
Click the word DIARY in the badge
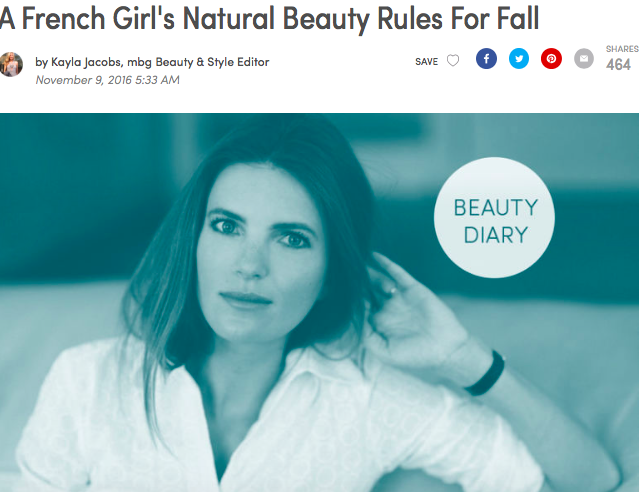[x=496, y=235]
